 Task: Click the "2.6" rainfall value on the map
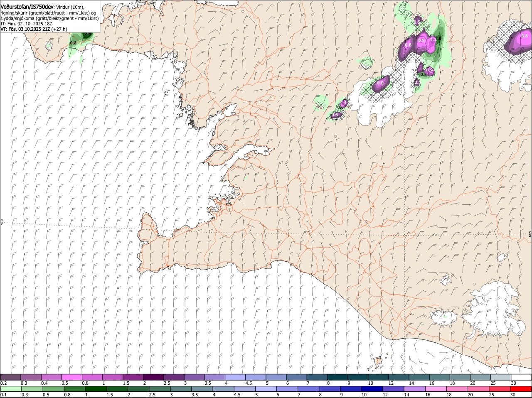(x=88, y=34)
